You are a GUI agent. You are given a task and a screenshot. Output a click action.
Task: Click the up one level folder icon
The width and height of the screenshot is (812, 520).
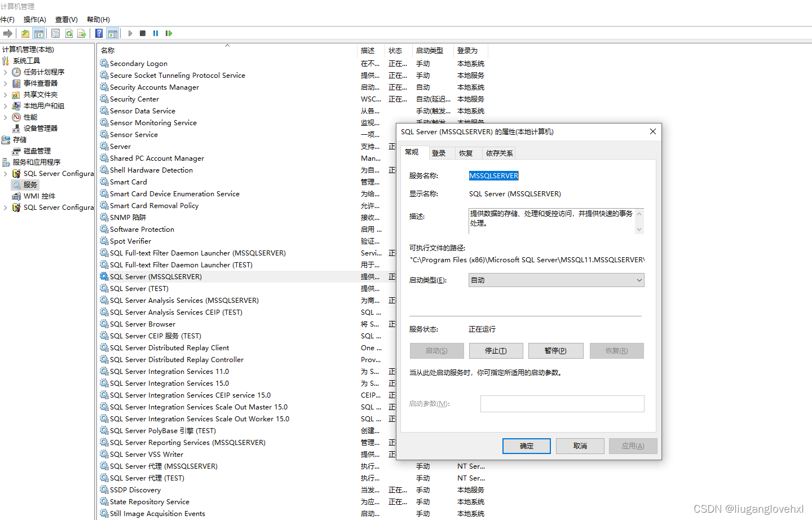click(x=25, y=33)
